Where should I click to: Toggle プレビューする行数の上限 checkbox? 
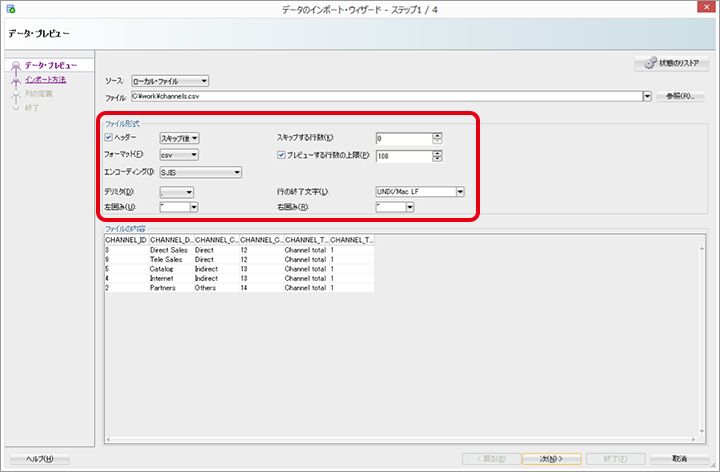click(x=282, y=155)
